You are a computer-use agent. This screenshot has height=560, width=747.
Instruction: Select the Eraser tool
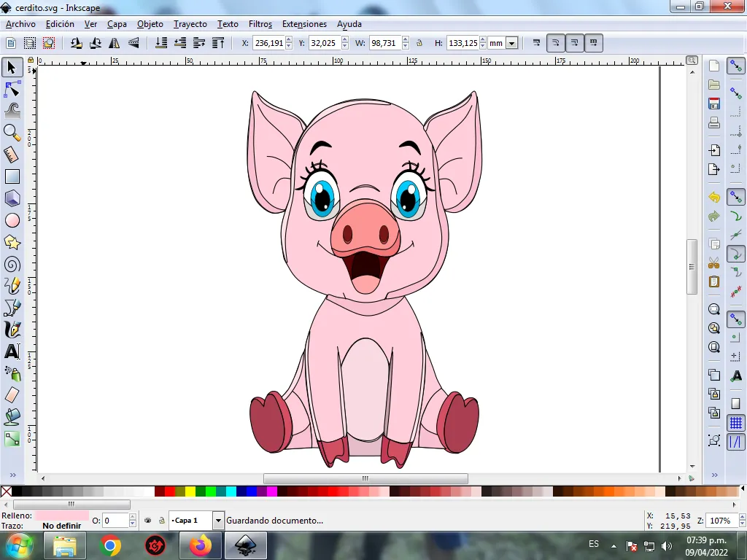(12, 395)
